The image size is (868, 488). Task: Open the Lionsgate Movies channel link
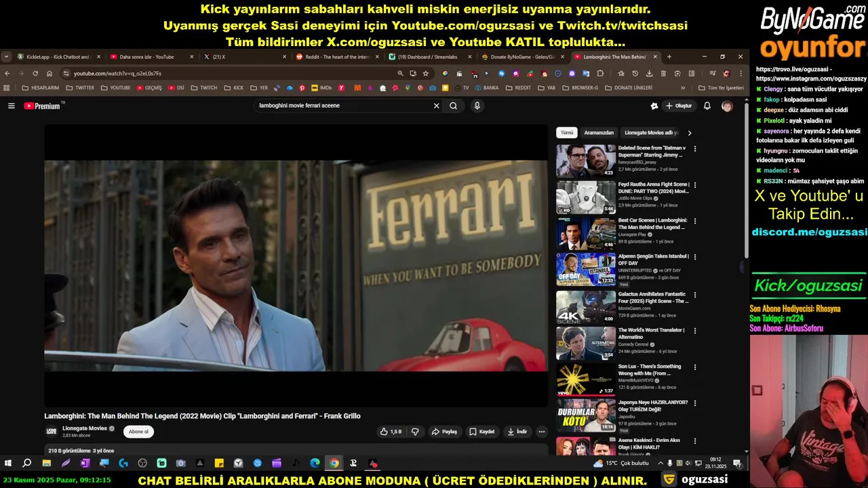(85, 428)
